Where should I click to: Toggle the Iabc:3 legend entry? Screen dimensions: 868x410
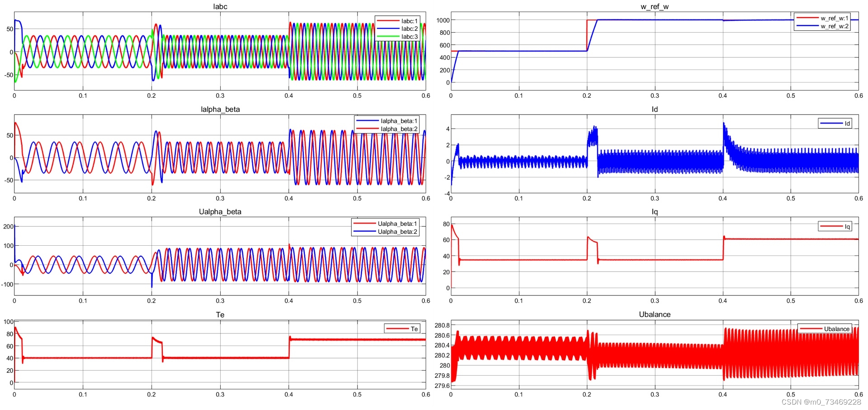(410, 37)
